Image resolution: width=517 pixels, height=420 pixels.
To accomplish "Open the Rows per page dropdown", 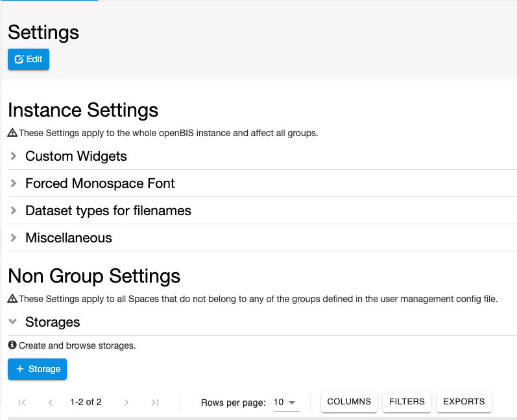I will pos(286,402).
